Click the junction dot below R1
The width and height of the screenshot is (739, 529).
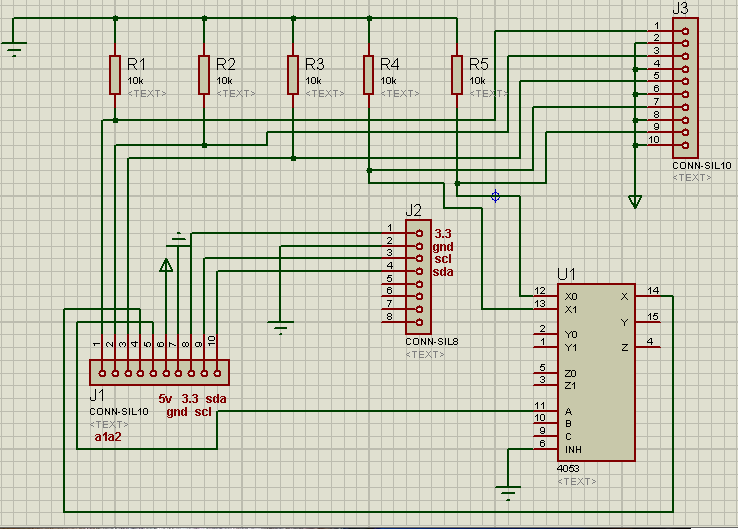[x=115, y=120]
